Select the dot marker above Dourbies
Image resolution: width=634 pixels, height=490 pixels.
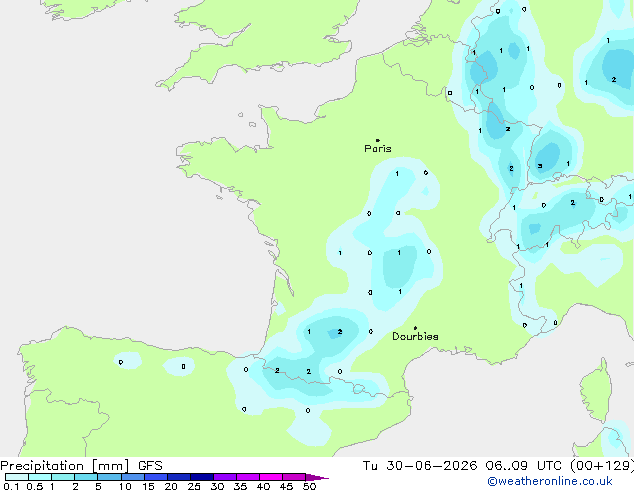pyautogui.click(x=415, y=328)
